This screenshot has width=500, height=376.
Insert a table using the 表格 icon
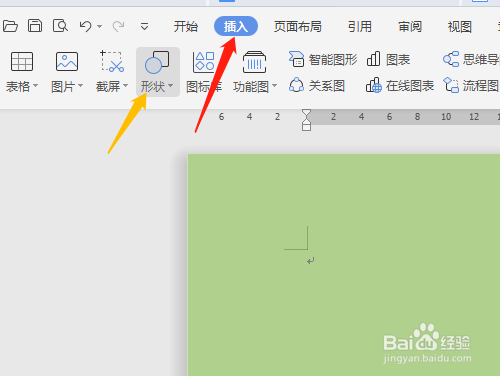(22, 62)
